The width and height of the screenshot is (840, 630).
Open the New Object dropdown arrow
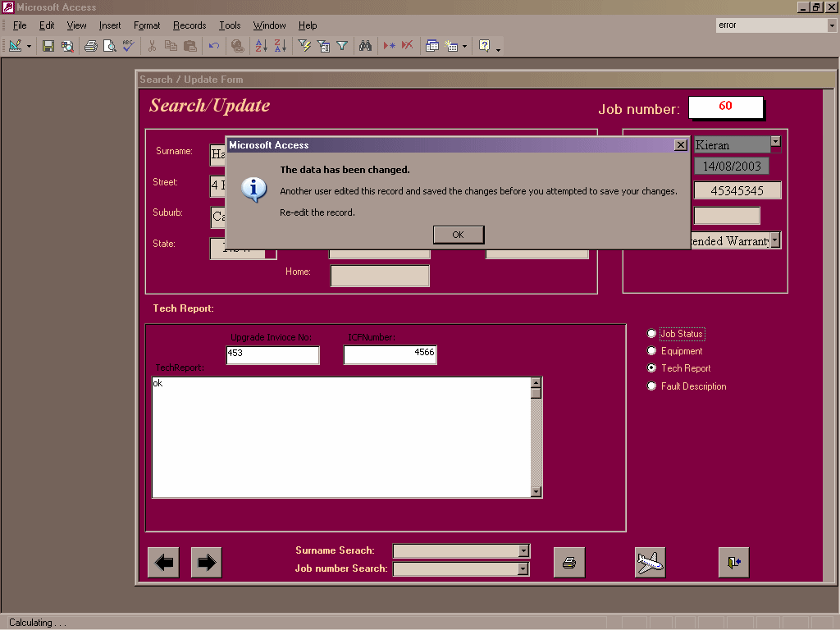(x=464, y=46)
